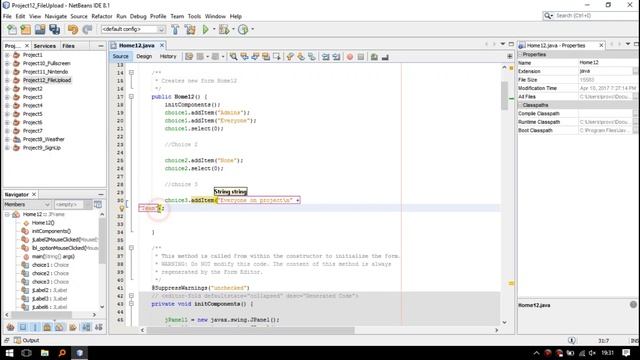Click the Build Project hammer icon
The image size is (640, 360).
175,29
